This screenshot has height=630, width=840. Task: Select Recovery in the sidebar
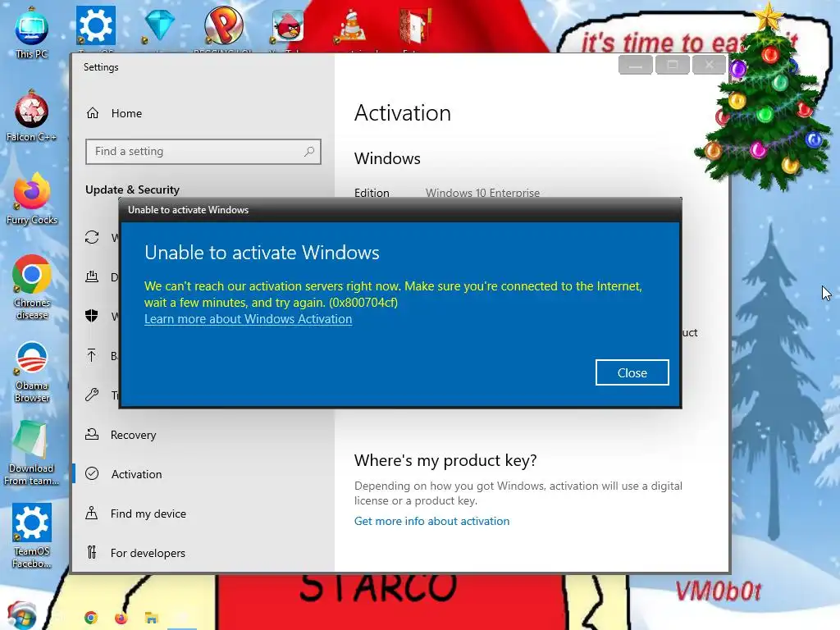133,435
